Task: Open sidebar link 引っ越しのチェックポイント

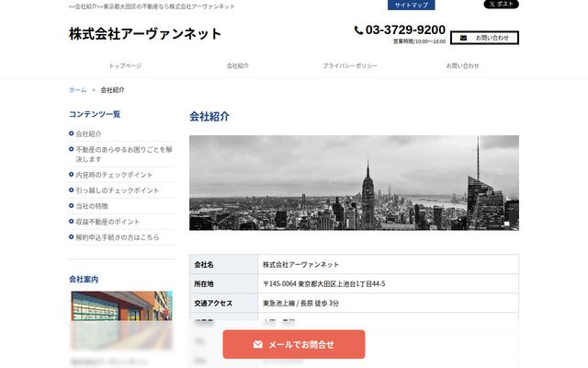Action: click(x=118, y=190)
